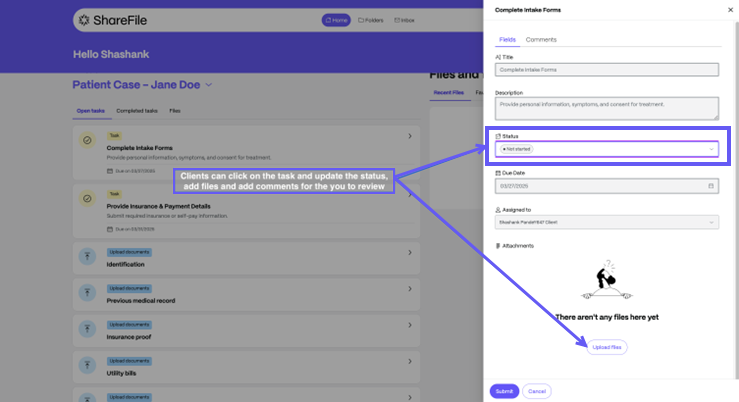Click the empty-state files illustration
This screenshot has width=739, height=402.
607,280
